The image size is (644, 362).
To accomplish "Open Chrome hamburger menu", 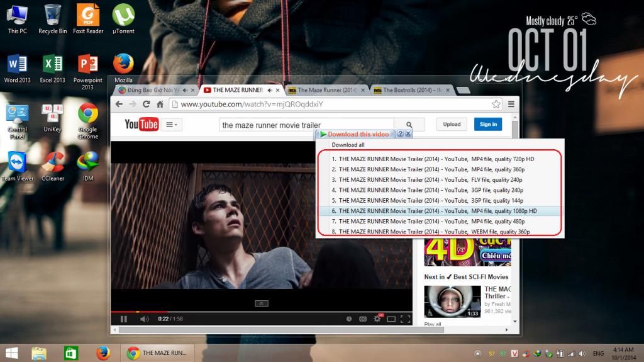I will pyautogui.click(x=511, y=104).
